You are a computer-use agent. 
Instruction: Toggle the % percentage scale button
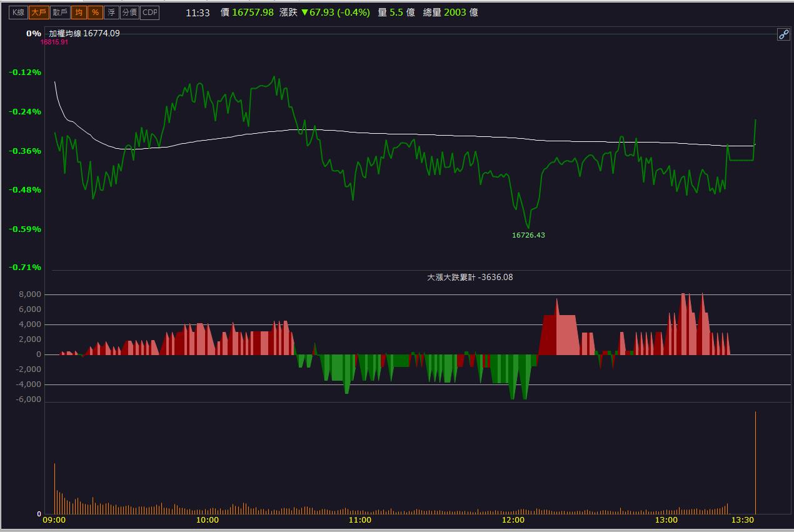click(95, 13)
